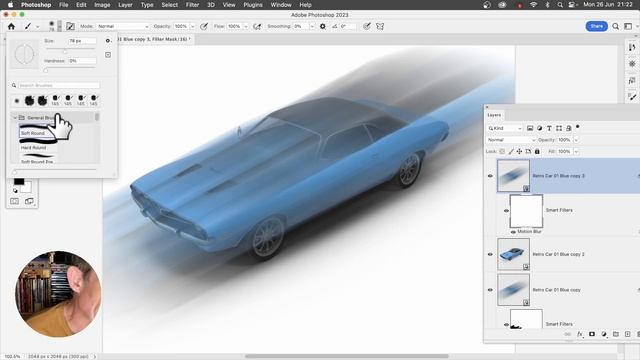
Task: Toggle pressure for size icon
Action: tap(367, 27)
